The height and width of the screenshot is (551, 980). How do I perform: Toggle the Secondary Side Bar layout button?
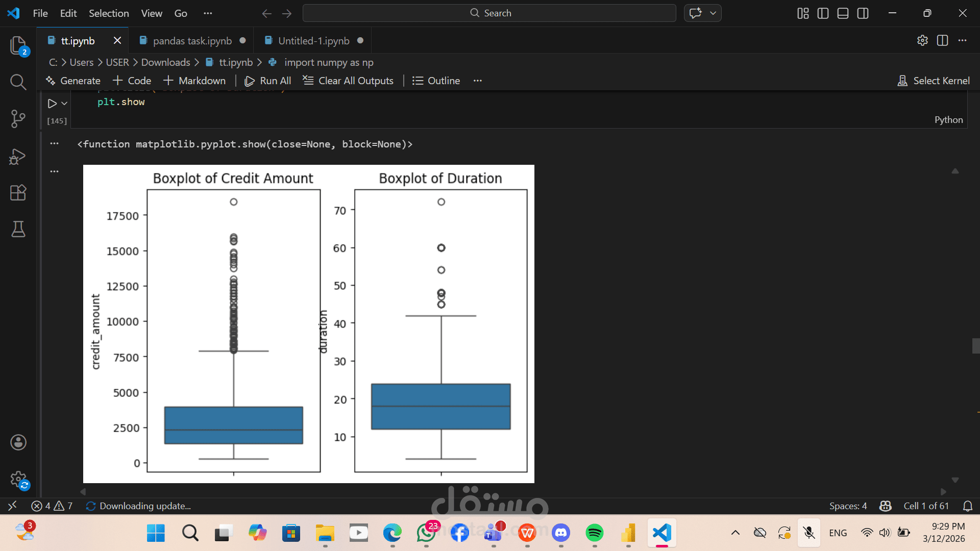[863, 13]
